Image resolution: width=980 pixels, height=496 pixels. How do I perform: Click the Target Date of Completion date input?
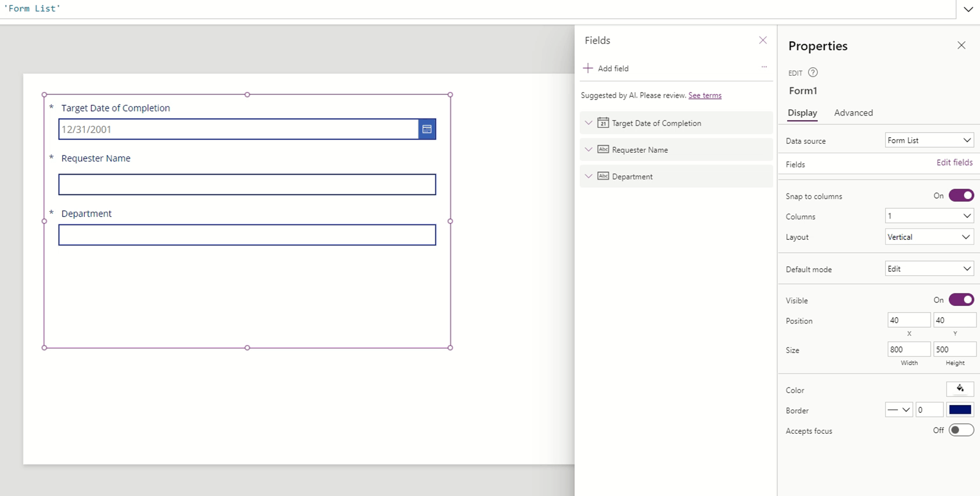pos(239,129)
